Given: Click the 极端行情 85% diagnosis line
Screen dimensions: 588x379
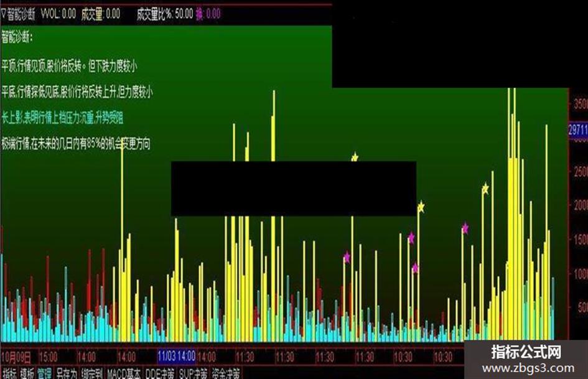Looking at the screenshot, I should click(76, 143).
